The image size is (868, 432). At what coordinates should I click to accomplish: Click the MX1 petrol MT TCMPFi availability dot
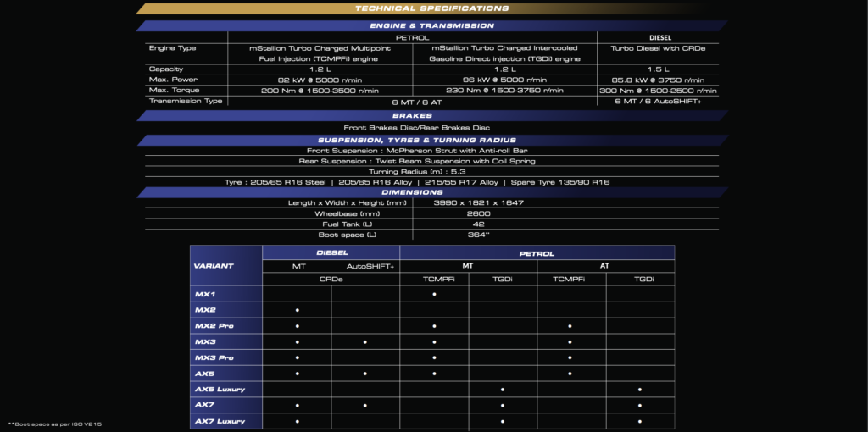434,294
